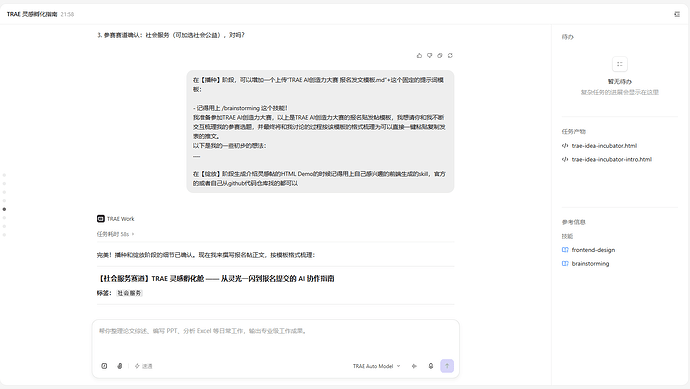This screenshot has height=389, width=690.
Task: Click the 待办 section heading
Action: coord(567,37)
